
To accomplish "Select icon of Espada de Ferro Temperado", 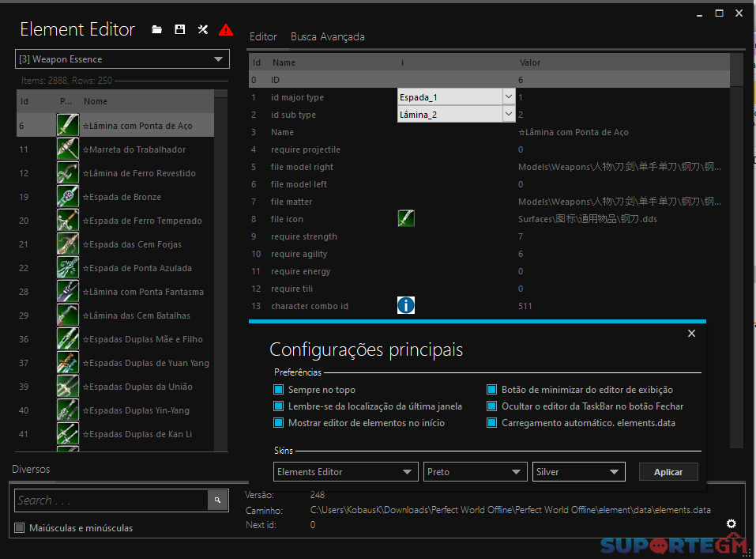I will 67,220.
